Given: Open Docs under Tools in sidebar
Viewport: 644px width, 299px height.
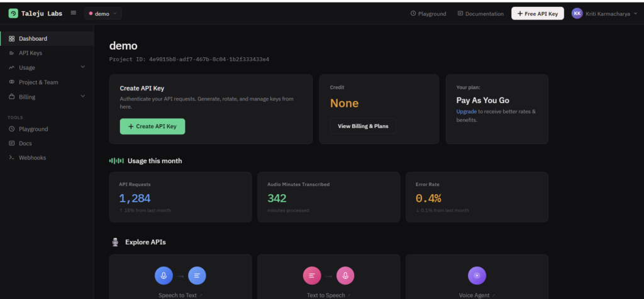Looking at the screenshot, I should 25,143.
